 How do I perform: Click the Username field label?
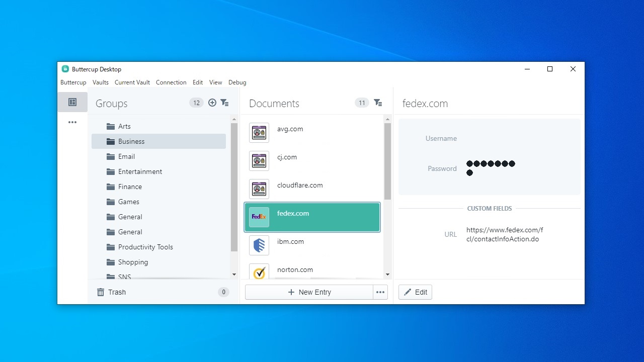(x=441, y=138)
